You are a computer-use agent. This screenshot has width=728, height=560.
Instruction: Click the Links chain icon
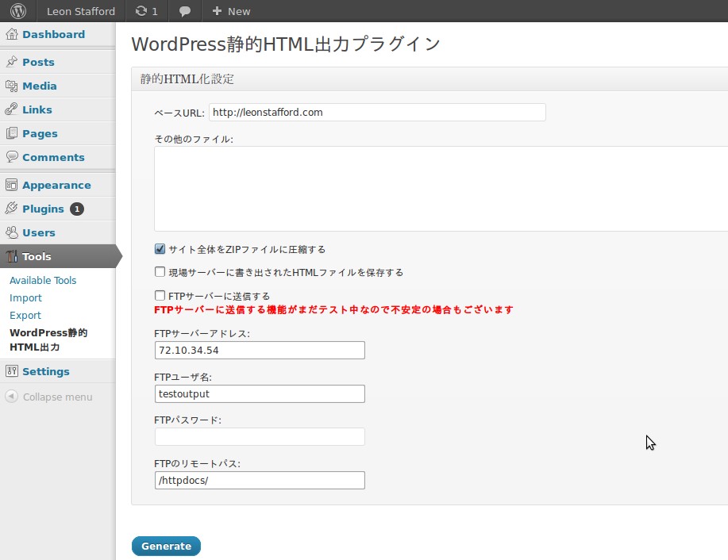tap(12, 109)
